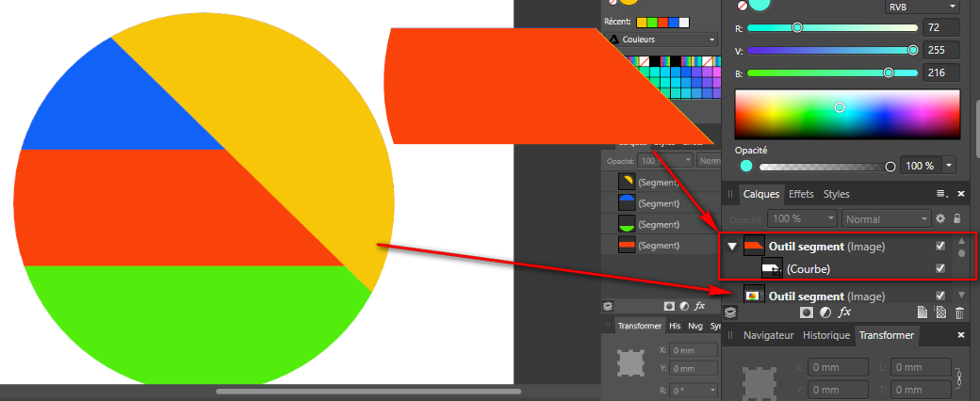
Task: Click the adjustments icon in back Calques panel
Action: point(684,306)
